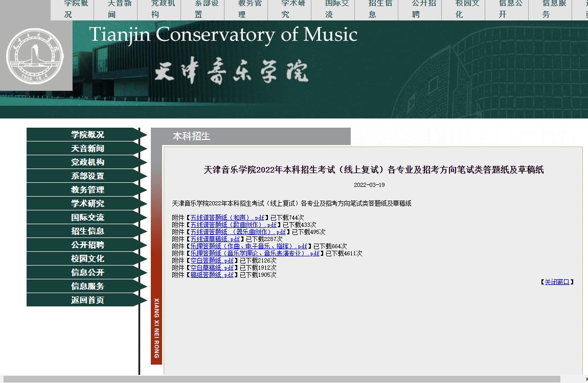Select 信息服务 in the green left sidebar

tap(87, 286)
